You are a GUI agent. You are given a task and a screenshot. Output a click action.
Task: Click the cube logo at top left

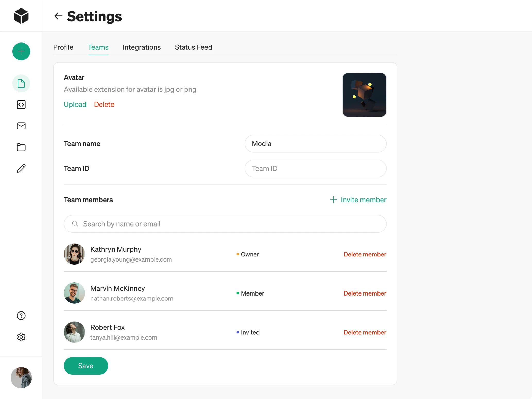(21, 16)
